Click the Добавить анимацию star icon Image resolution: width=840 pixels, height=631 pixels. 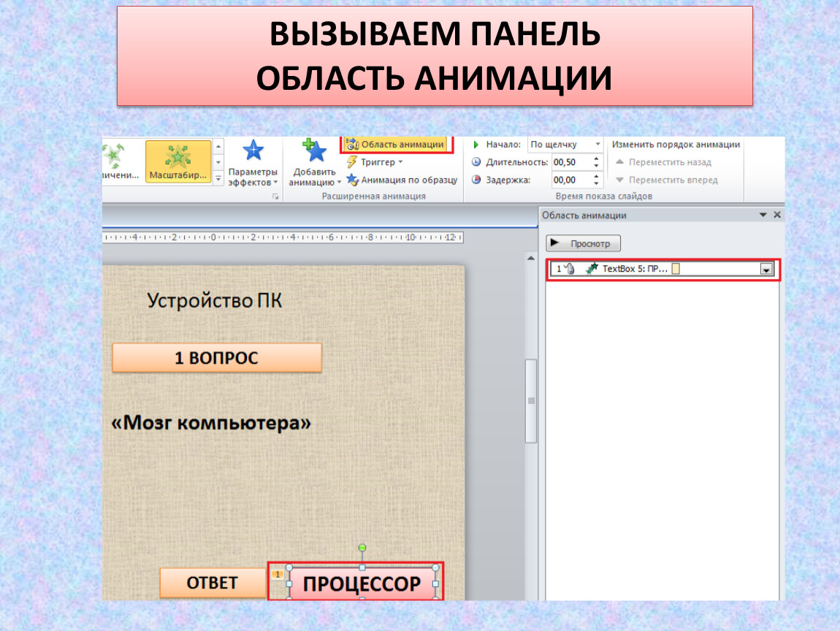(315, 151)
